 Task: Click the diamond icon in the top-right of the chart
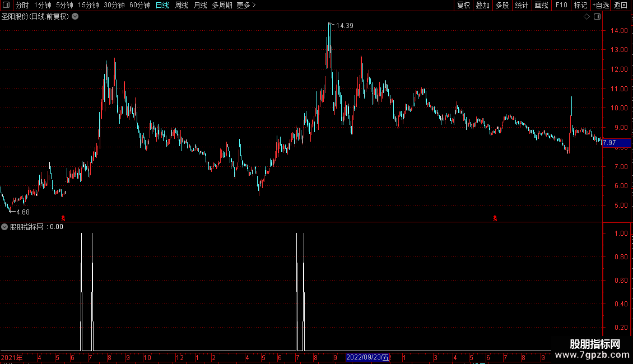pos(587,17)
